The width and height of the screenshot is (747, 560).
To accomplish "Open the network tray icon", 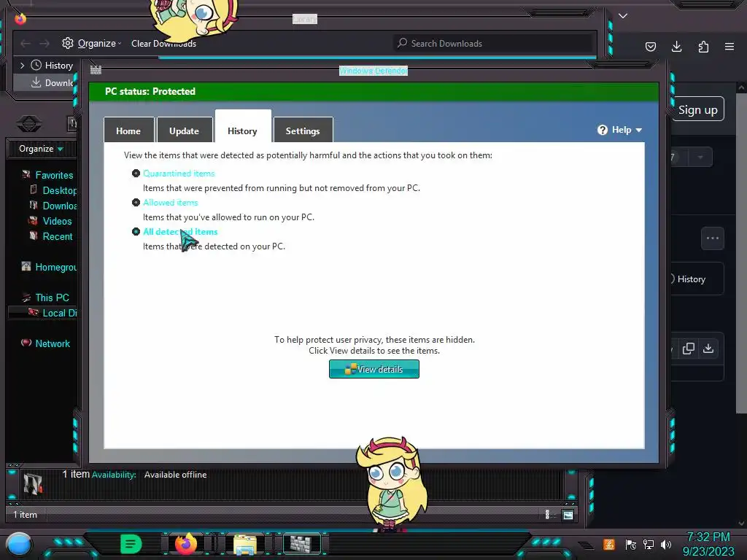I will (x=649, y=544).
